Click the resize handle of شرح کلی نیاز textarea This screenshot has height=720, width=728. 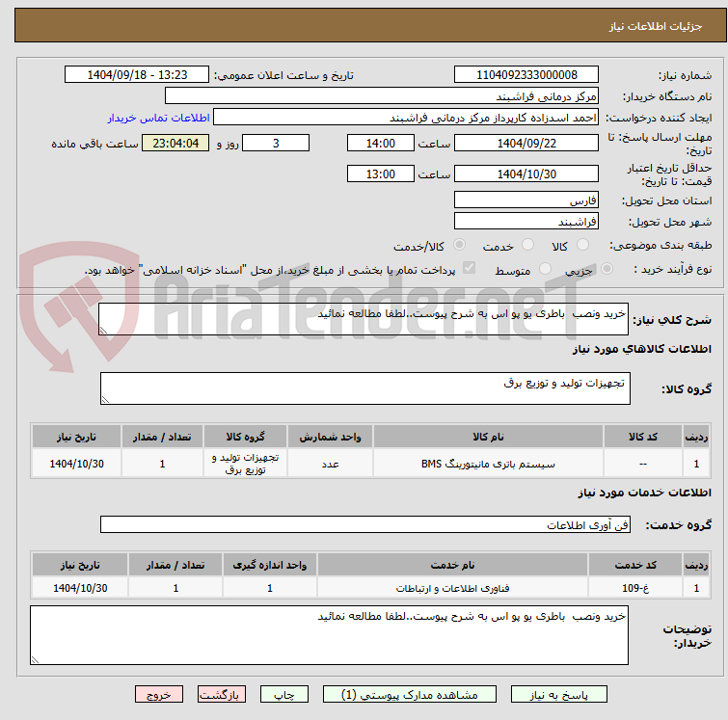pos(103,330)
